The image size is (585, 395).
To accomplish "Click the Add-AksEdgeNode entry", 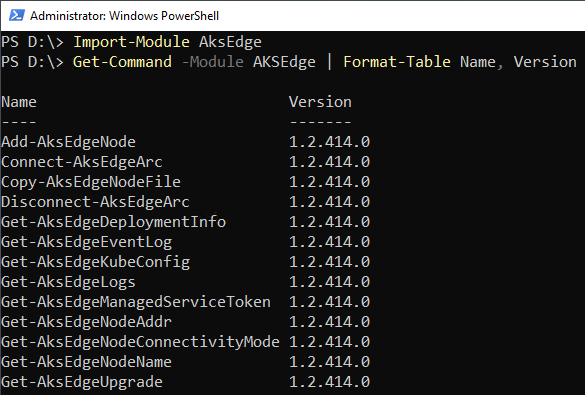I will [68, 142].
